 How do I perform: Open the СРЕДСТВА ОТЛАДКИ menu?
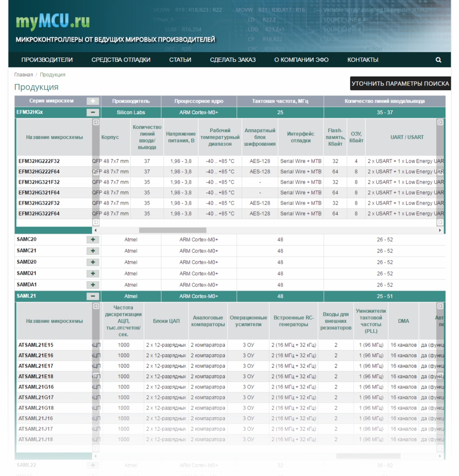tap(121, 60)
